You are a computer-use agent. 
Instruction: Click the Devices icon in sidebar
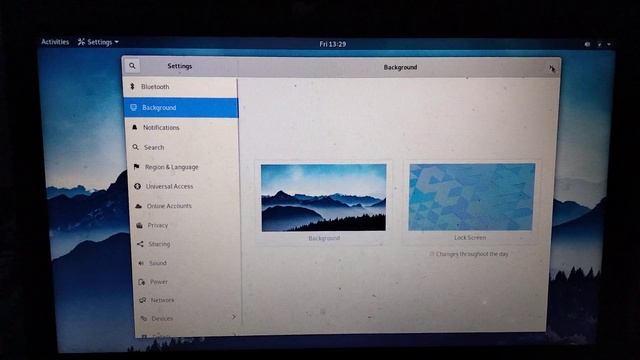[144, 318]
